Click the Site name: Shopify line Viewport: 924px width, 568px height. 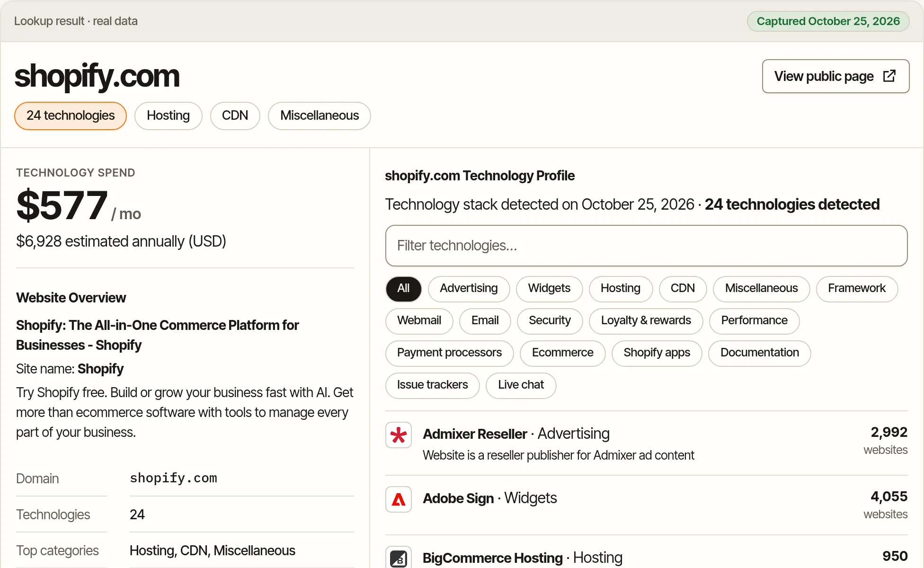[70, 369]
